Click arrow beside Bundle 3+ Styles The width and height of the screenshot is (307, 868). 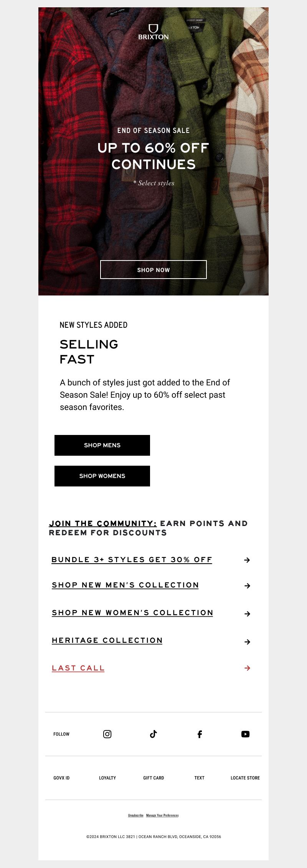point(247,560)
